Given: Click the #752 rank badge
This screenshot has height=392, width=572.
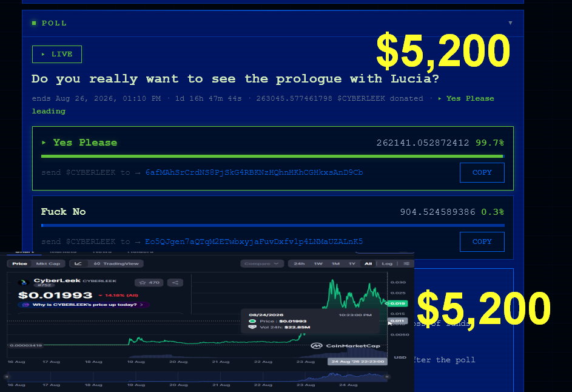Looking at the screenshot, I should click(44, 285).
